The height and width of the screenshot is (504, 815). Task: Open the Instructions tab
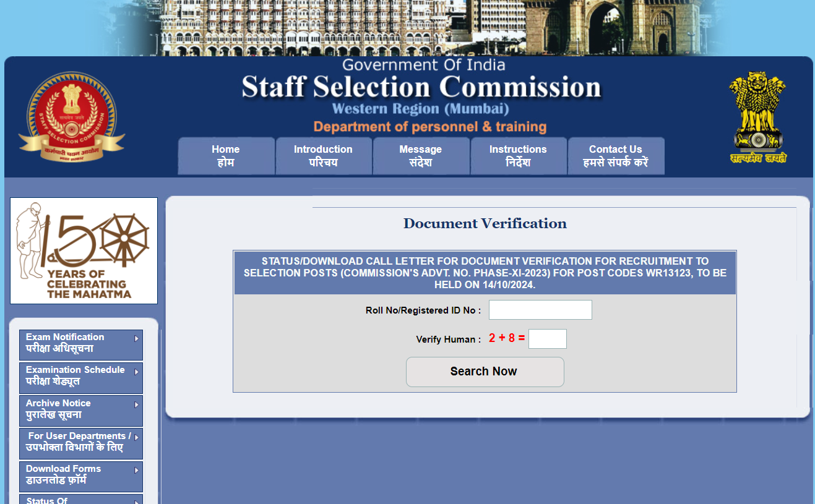[x=518, y=156]
